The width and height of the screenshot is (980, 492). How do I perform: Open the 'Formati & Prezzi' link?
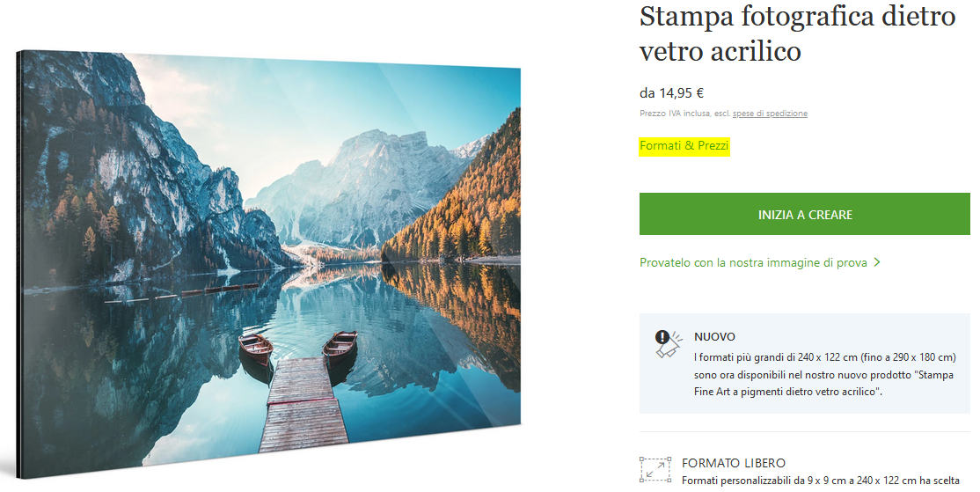(684, 145)
